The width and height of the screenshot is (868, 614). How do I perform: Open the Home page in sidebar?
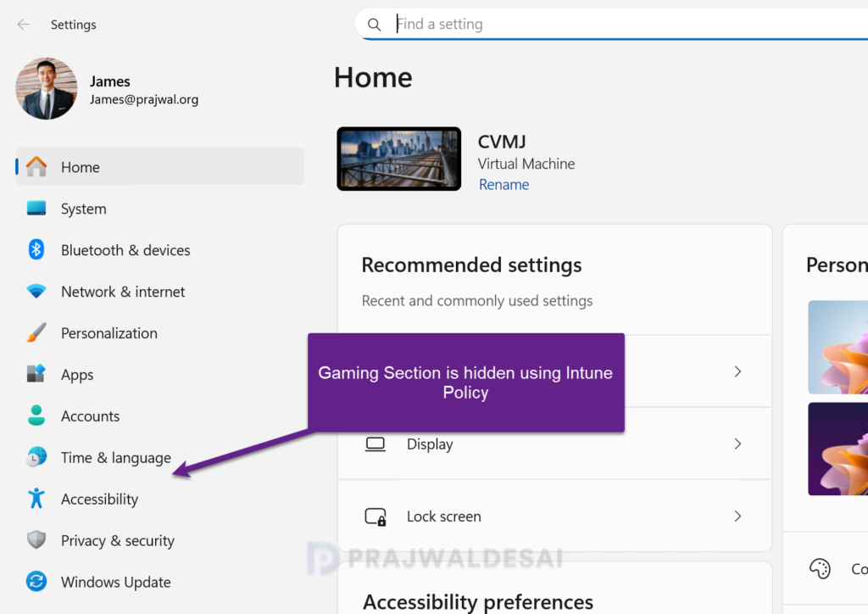coord(159,167)
